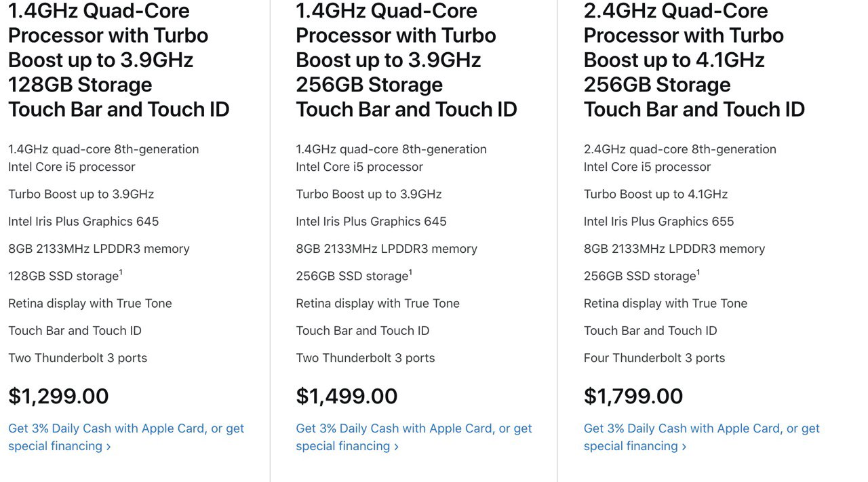Click footnote 1 after 256GB SSD storage, 2.4GHz column
Image resolution: width=868 pixels, height=482 pixels.
(x=698, y=273)
